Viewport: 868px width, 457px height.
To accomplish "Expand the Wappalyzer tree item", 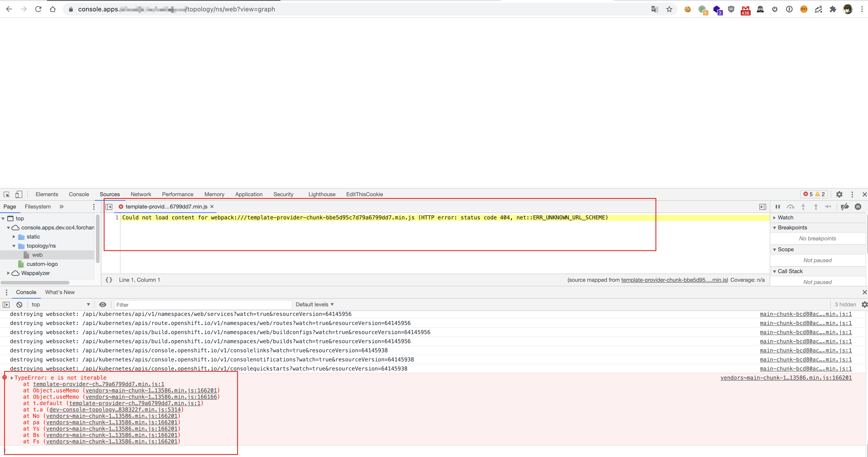I will tap(8, 273).
